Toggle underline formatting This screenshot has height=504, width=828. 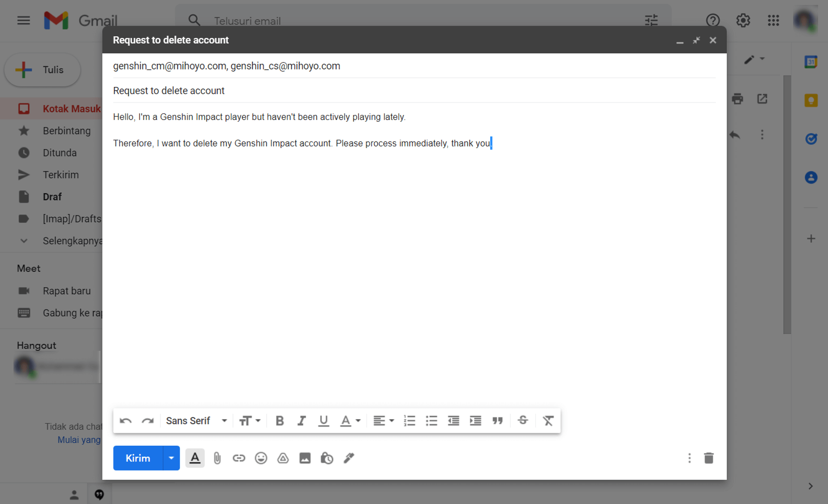323,421
